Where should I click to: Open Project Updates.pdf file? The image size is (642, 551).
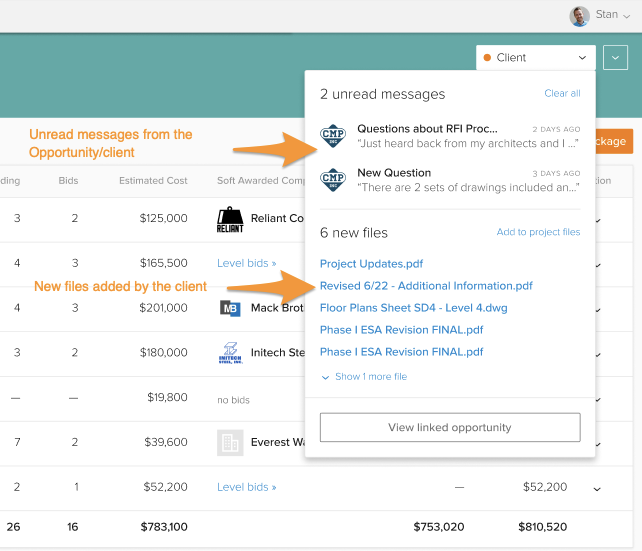coord(371,264)
